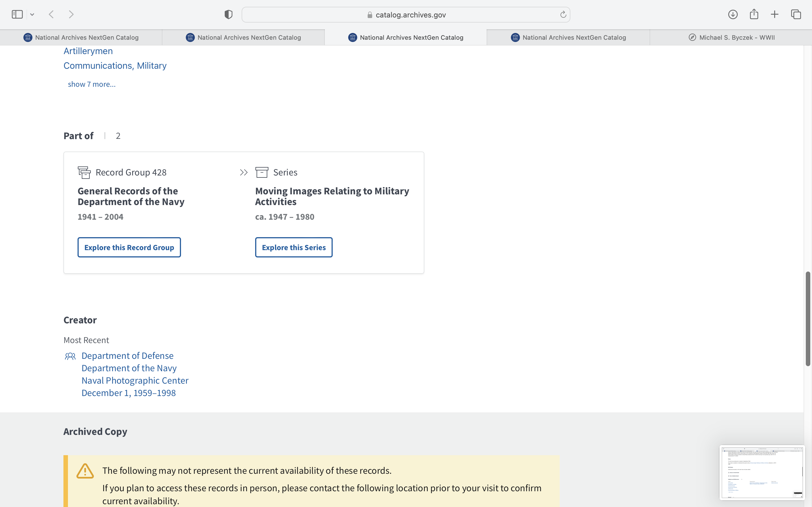This screenshot has height=507, width=812.
Task: Open the Communications, Military subject link
Action: 115,66
